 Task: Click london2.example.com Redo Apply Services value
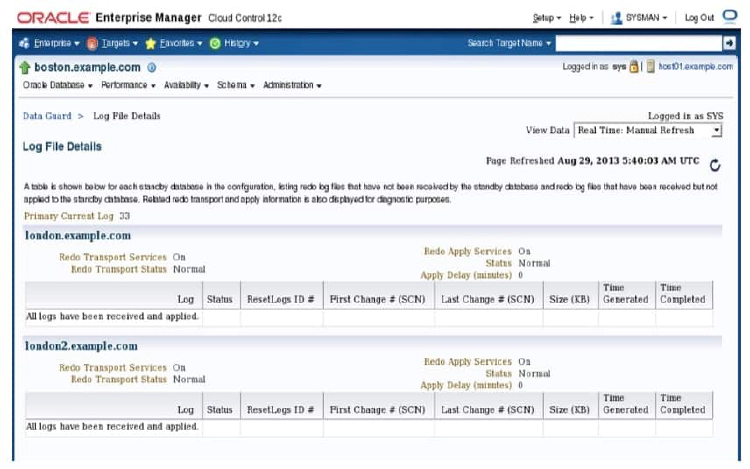(x=524, y=362)
